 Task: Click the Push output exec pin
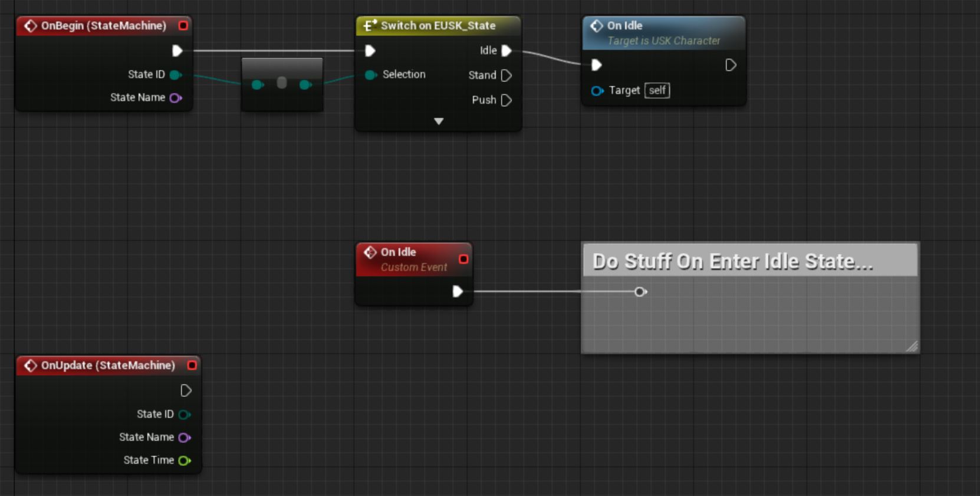(506, 100)
